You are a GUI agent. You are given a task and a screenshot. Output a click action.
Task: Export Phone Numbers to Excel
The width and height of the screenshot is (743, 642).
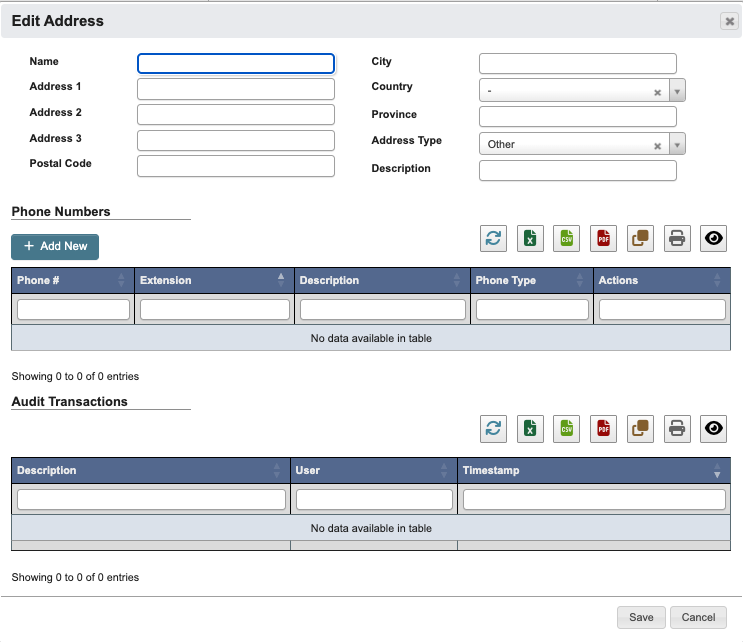click(x=530, y=238)
